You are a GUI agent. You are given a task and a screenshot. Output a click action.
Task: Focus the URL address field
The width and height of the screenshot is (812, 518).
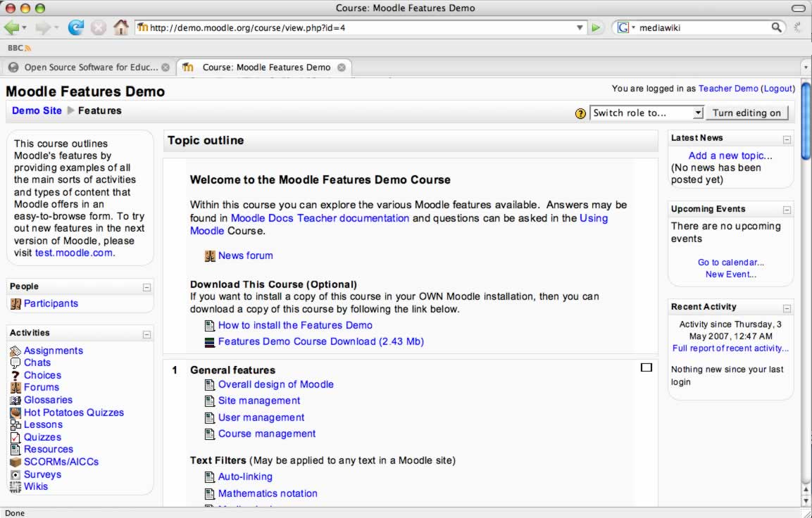361,28
